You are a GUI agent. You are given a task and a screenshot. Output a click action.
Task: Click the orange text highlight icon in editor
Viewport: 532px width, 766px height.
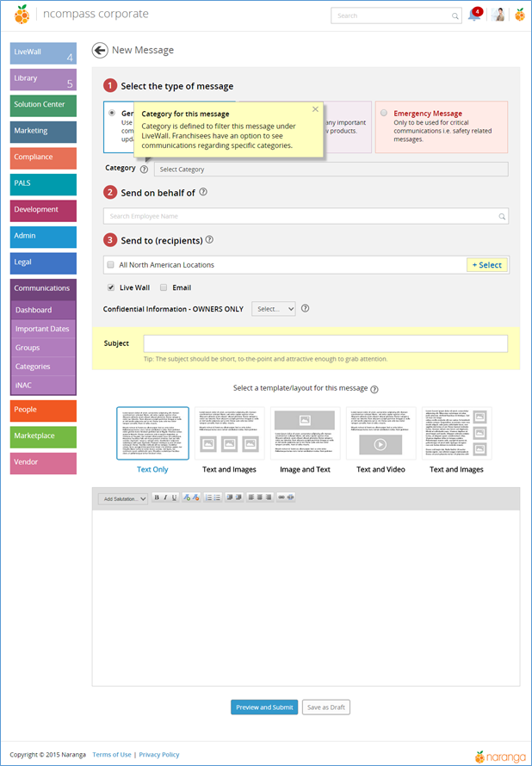196,497
